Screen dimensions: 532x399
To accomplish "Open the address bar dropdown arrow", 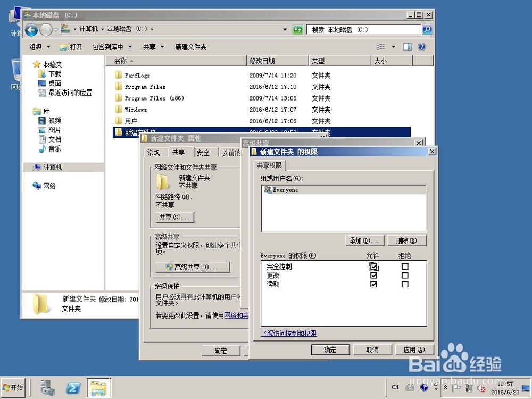I will pyautogui.click(x=285, y=29).
